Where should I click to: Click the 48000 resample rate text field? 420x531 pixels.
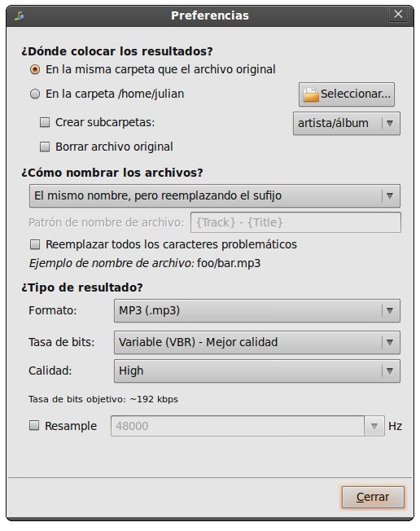point(238,426)
